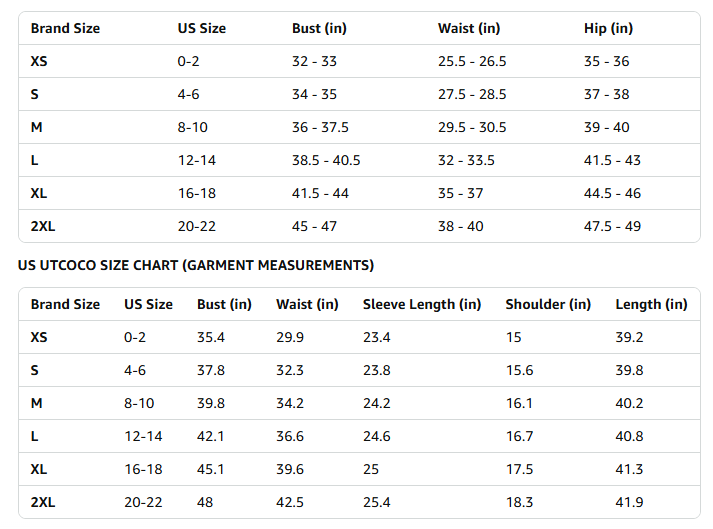Select the 2XL garment length value 41.9
This screenshot has width=713, height=529.
point(629,502)
